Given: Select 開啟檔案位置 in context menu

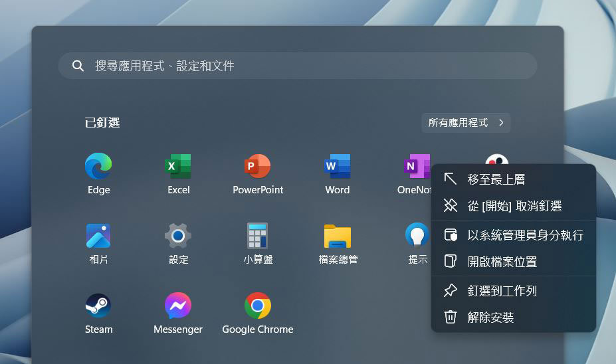Looking at the screenshot, I should click(514, 262).
